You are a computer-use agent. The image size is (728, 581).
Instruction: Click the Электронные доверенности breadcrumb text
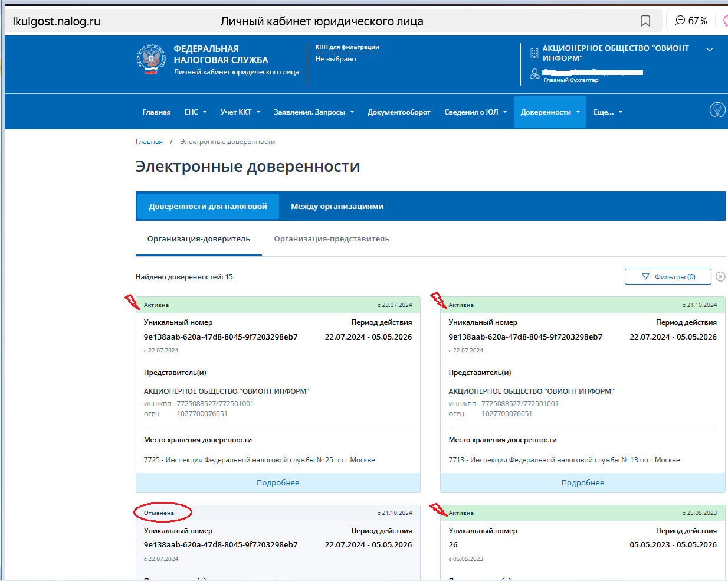tap(228, 142)
